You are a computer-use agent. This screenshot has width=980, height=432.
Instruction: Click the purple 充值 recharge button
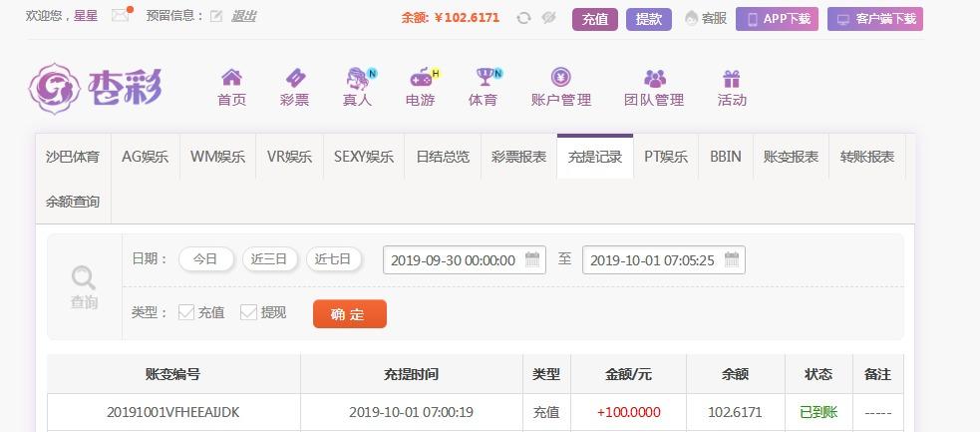click(595, 19)
